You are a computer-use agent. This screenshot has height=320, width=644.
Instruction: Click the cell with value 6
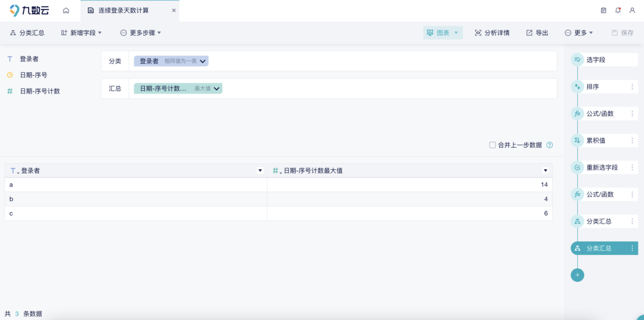[x=410, y=213]
